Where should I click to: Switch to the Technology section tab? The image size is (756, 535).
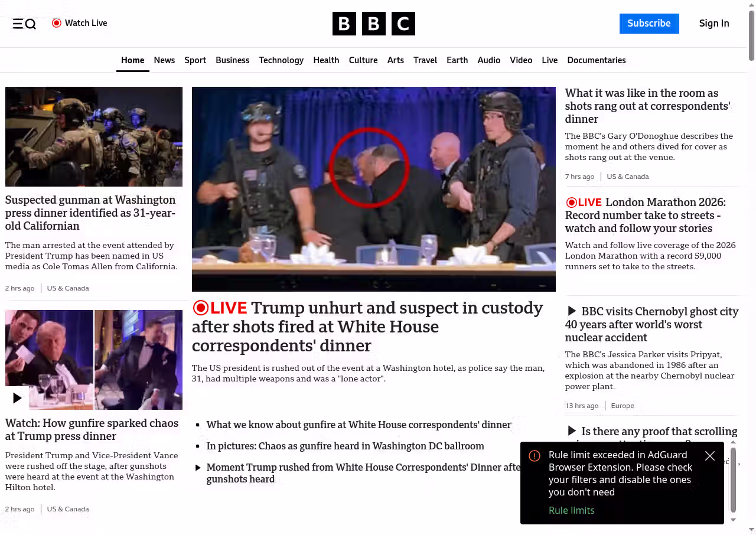click(x=281, y=60)
